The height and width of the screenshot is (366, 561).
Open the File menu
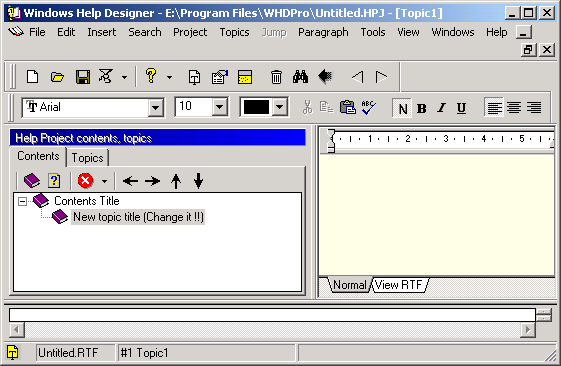click(37, 32)
